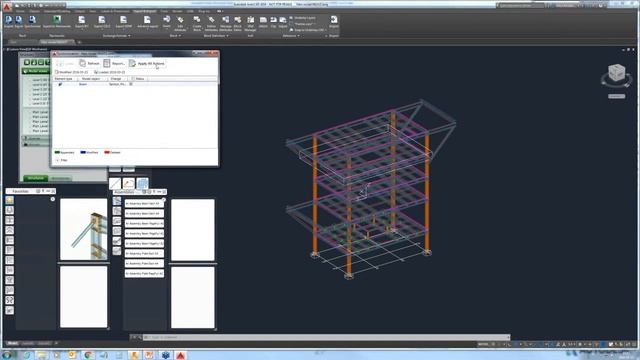This screenshot has height=360, width=640.
Task: Open the Extended Modeling ribbon tab
Action: tap(57, 11)
